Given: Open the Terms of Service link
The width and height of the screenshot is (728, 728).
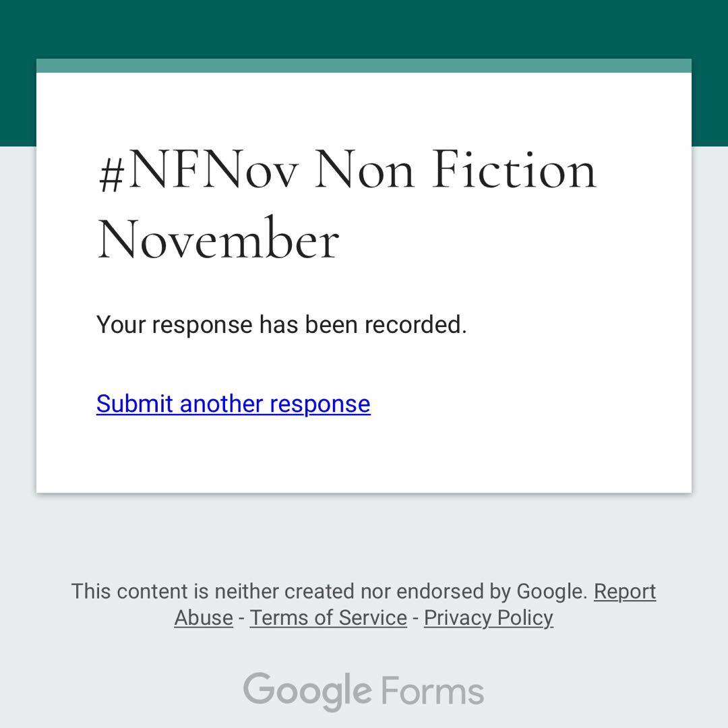Looking at the screenshot, I should point(328,617).
